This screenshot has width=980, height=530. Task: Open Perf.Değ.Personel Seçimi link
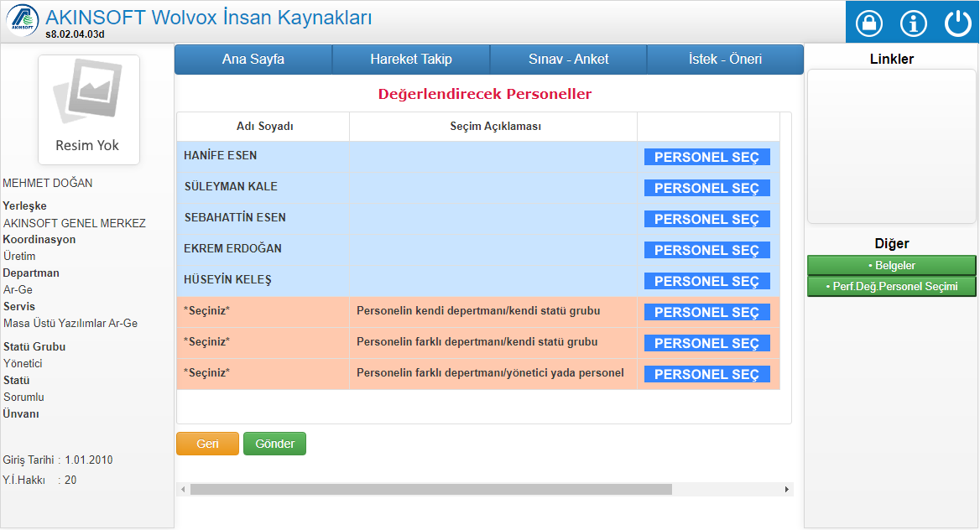click(891, 286)
